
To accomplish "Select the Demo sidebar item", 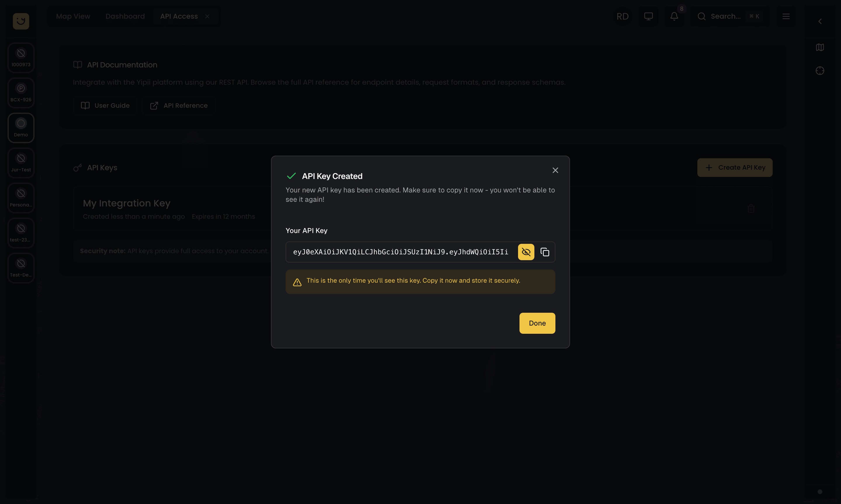I will coord(21,128).
